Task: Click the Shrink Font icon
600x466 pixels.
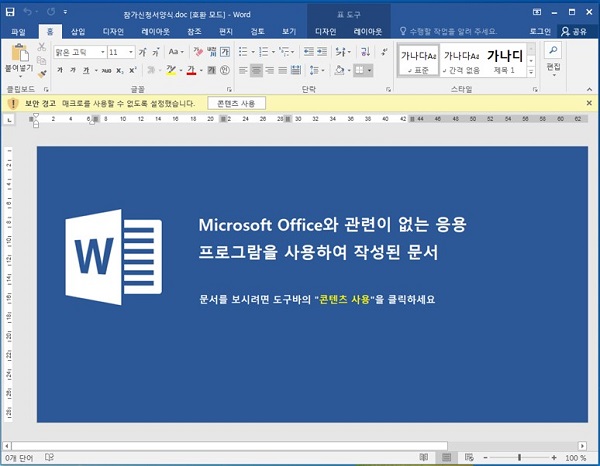Action: (156, 52)
